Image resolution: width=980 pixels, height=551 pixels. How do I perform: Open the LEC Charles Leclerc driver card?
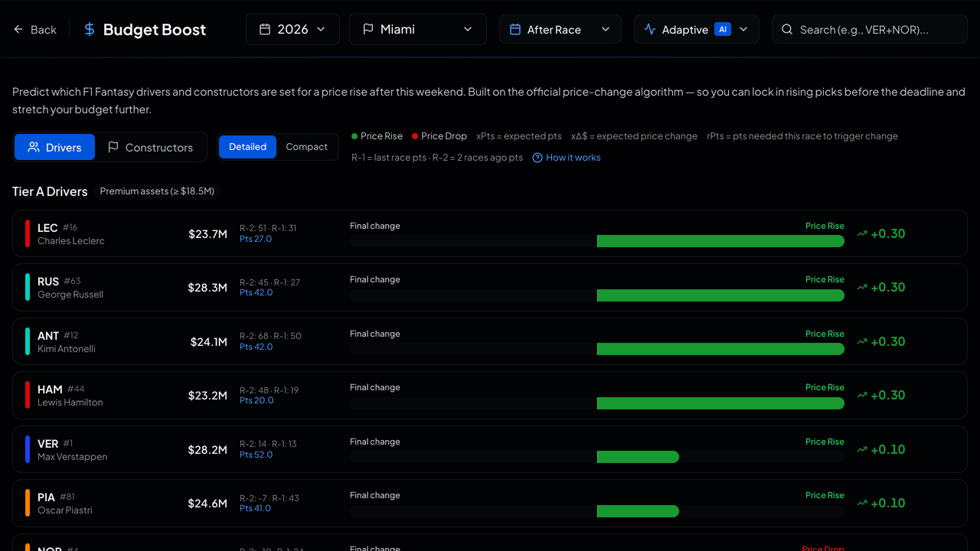coord(490,233)
